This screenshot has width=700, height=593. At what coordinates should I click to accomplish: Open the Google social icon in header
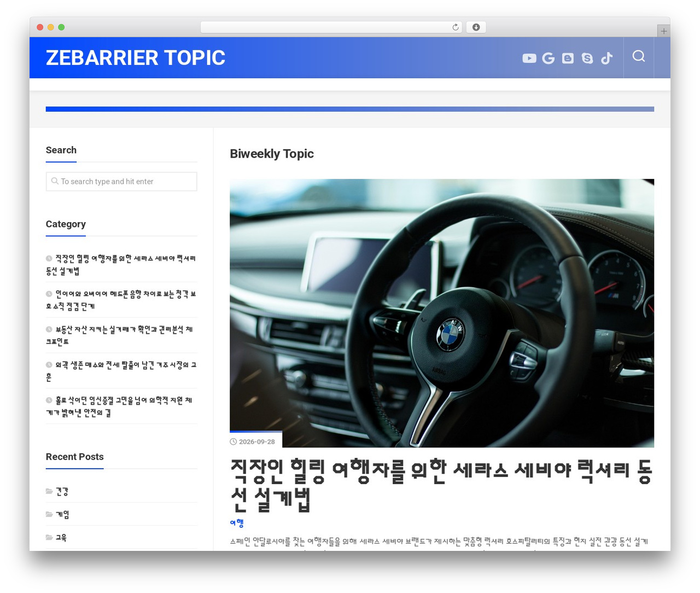coord(549,58)
